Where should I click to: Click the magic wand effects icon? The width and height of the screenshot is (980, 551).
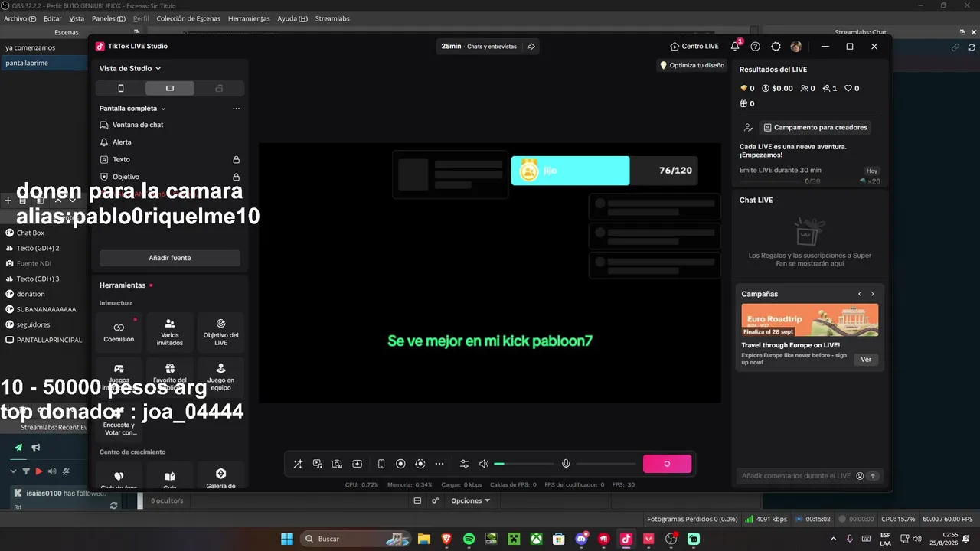[x=298, y=464]
